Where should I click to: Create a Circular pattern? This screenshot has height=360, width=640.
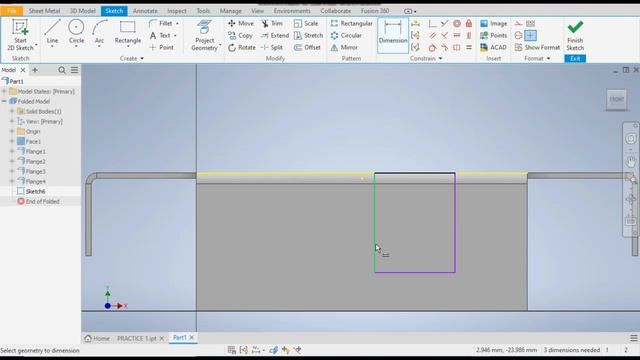346,36
